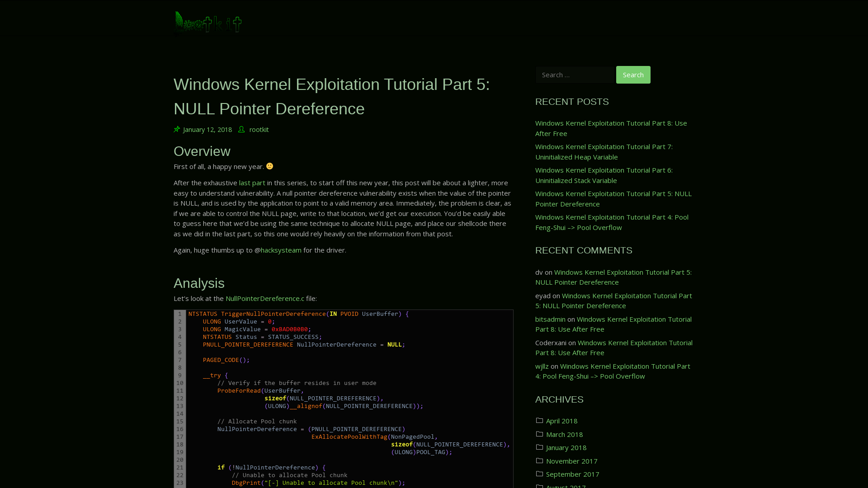The image size is (868, 488).
Task: Click folder icon next to September 2017
Action: click(x=539, y=474)
